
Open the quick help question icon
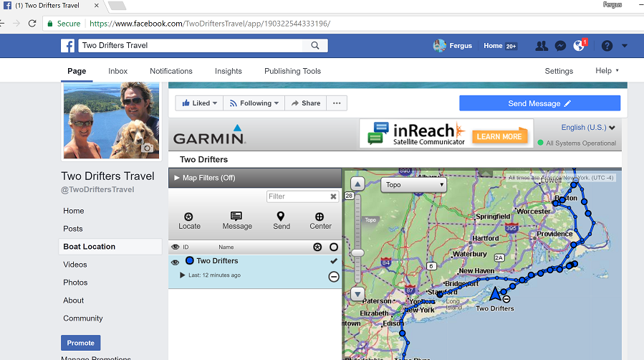click(607, 46)
